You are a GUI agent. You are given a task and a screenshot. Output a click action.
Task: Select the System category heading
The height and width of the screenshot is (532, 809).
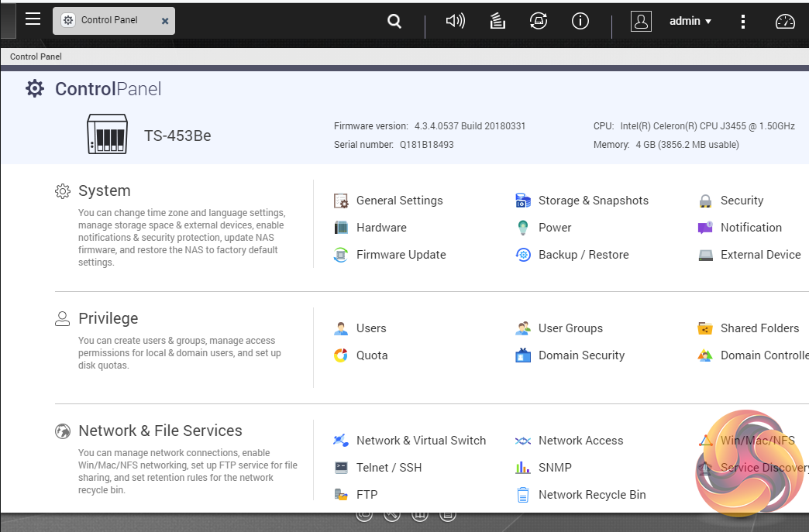[104, 191]
